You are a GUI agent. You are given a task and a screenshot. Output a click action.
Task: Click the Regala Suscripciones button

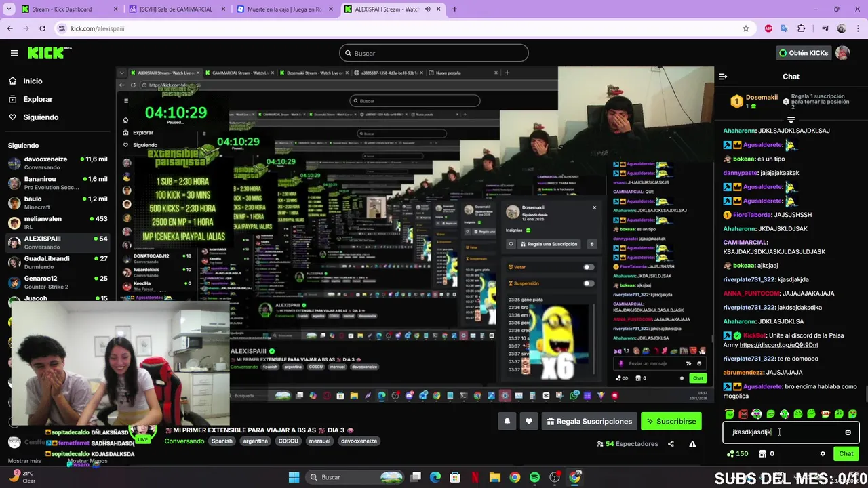click(x=589, y=422)
